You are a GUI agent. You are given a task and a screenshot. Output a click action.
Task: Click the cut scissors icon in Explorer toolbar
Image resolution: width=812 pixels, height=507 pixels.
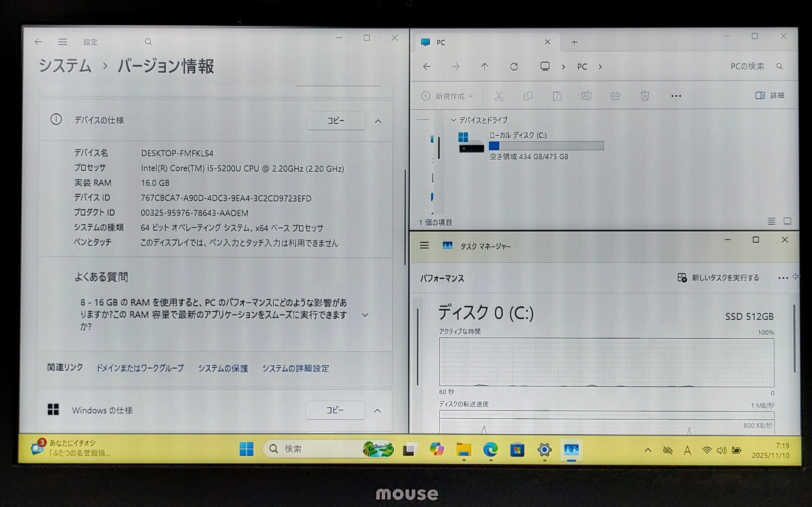499,96
